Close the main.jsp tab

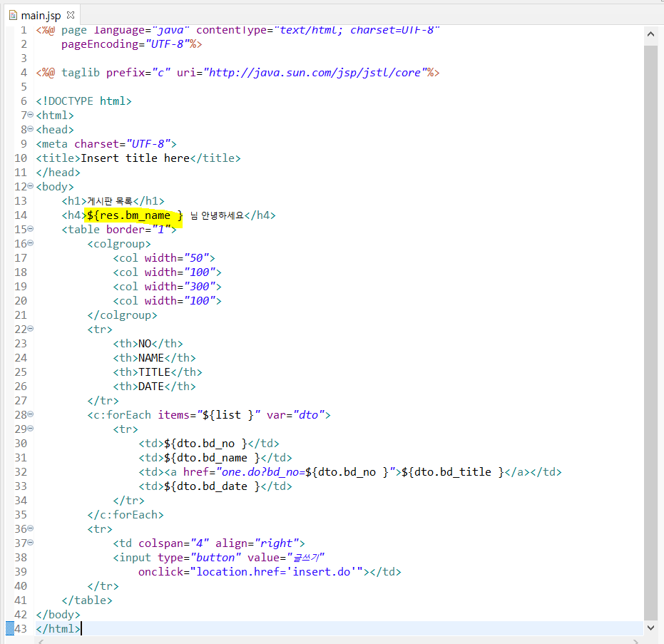(x=71, y=15)
